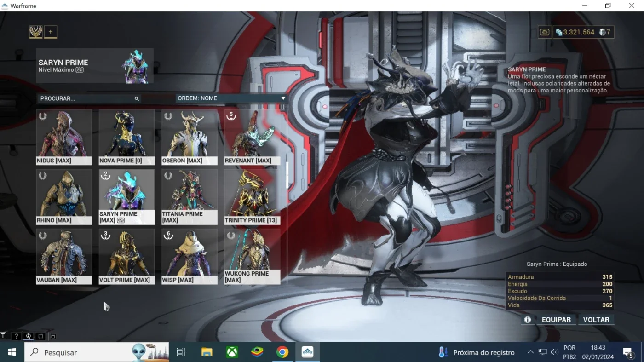This screenshot has width=644, height=362.
Task: Choose the REVENANT [MAX] warframe
Action: coord(252,138)
